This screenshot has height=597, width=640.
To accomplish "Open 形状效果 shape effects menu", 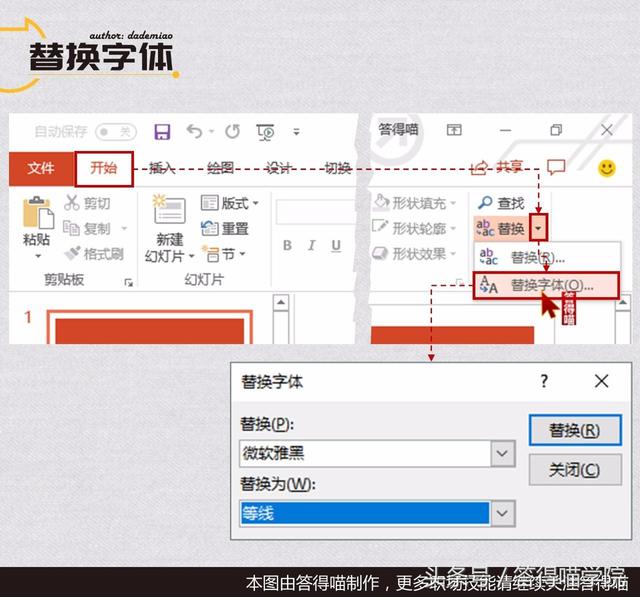I will (x=414, y=254).
